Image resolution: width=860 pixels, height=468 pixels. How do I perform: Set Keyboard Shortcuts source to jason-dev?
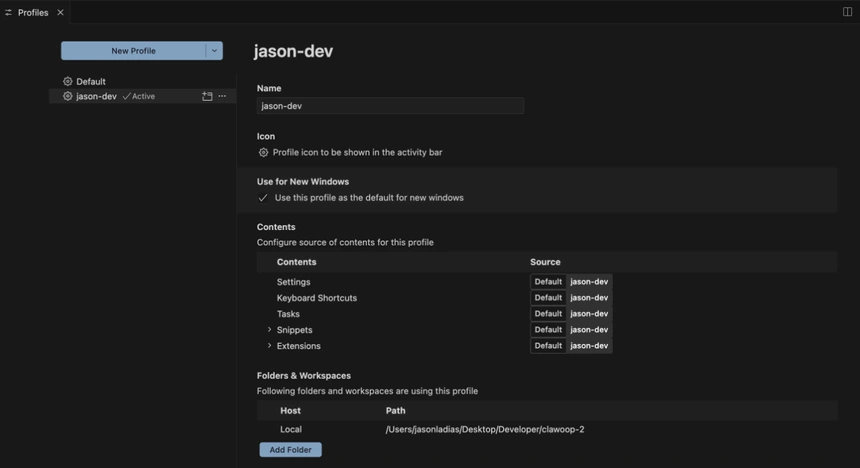coord(589,298)
